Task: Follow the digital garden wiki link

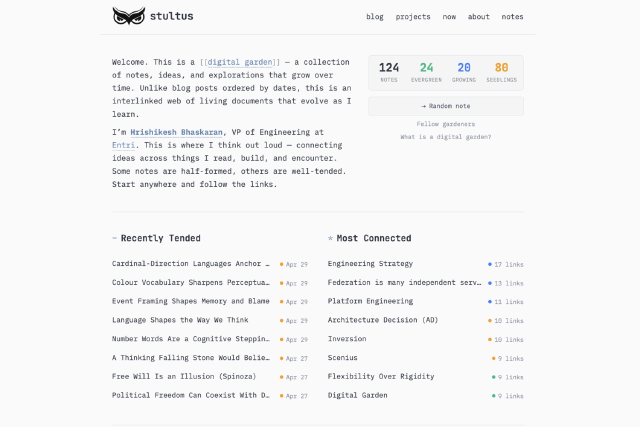Action: [240, 62]
